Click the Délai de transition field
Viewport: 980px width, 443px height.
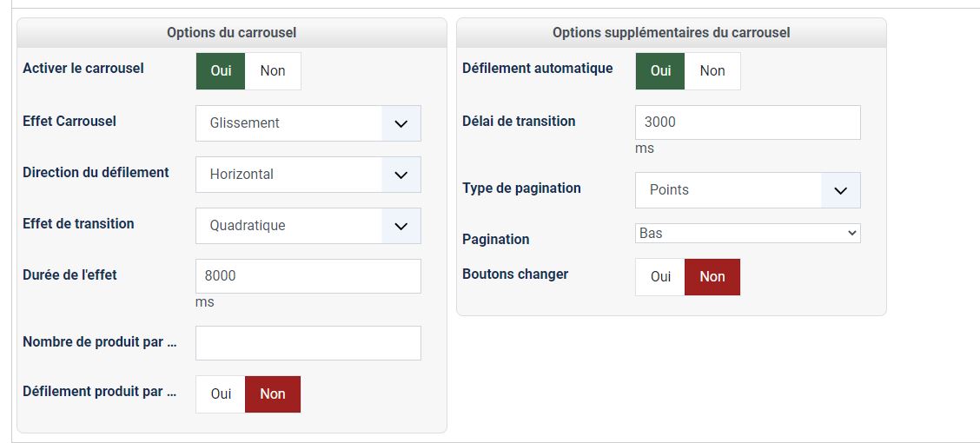[747, 122]
